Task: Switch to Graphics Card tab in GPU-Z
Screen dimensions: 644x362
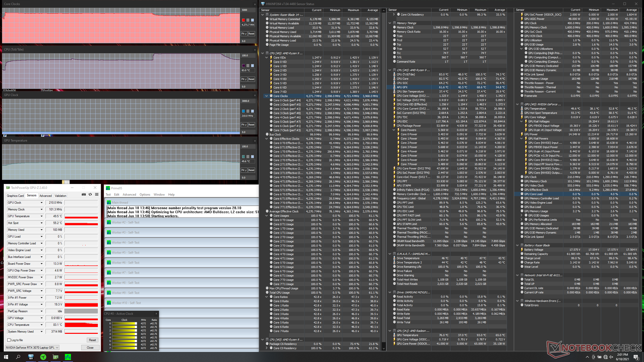Action: 15,196
